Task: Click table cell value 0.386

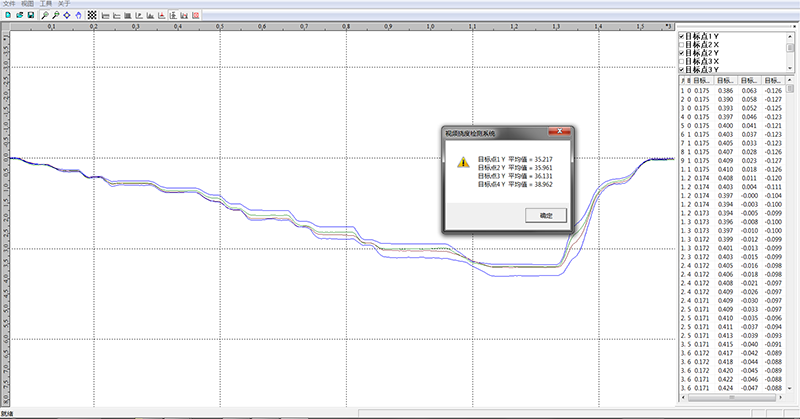Action: (x=725, y=91)
